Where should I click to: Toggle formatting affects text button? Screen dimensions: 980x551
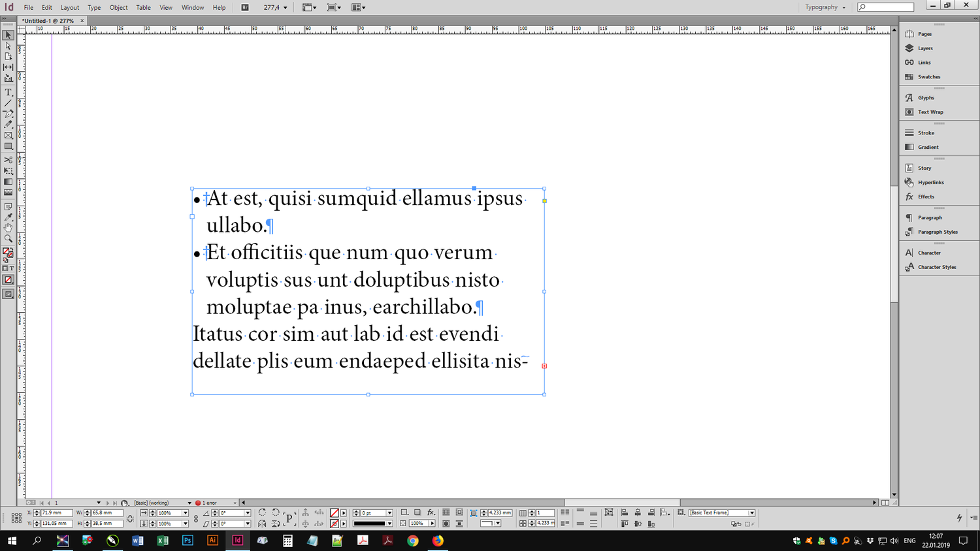(x=11, y=268)
